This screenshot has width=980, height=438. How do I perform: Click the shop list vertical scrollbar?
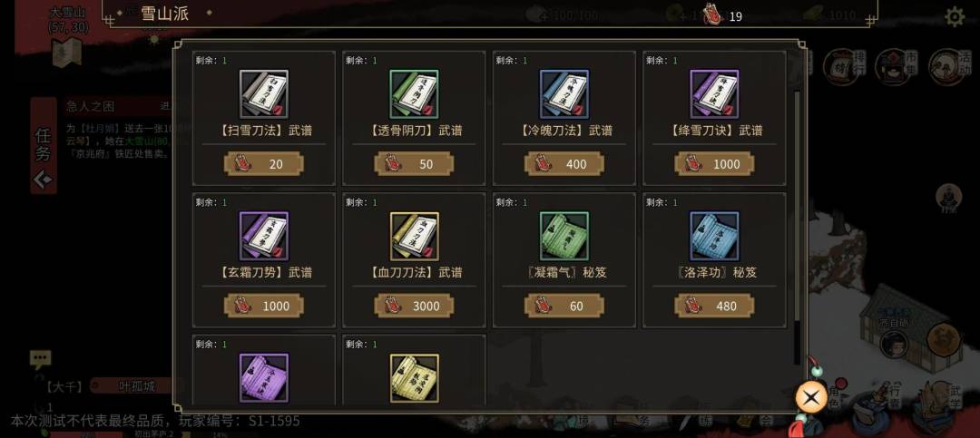797,228
